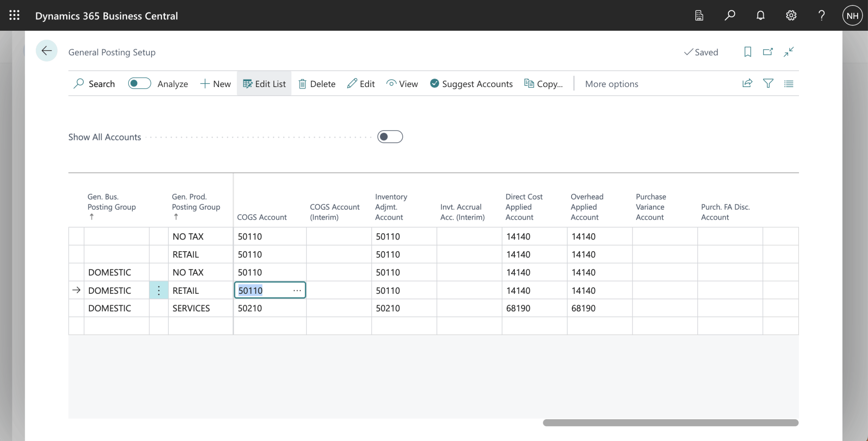Open page in new window icon
The height and width of the screenshot is (441, 868).
coord(768,52)
